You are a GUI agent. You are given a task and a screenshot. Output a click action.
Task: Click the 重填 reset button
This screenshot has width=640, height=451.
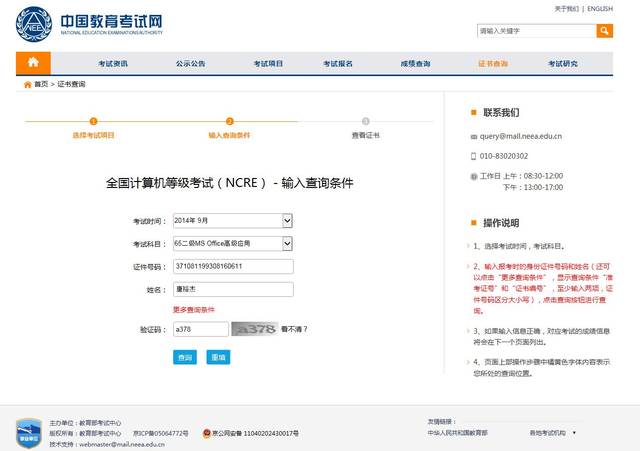(x=218, y=357)
